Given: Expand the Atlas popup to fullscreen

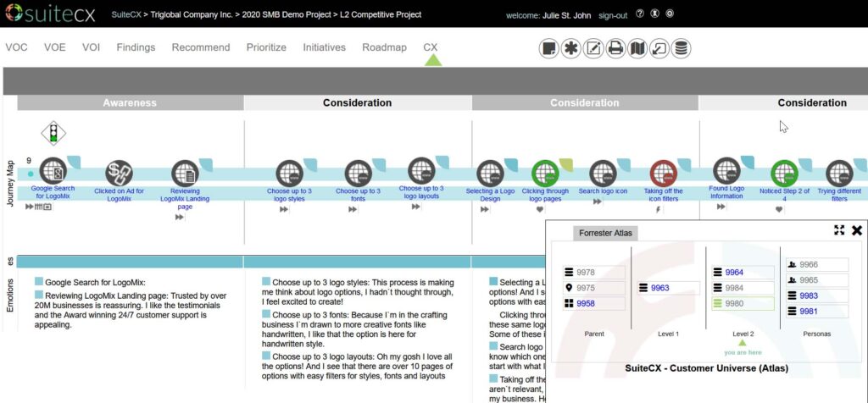Looking at the screenshot, I should point(839,230).
